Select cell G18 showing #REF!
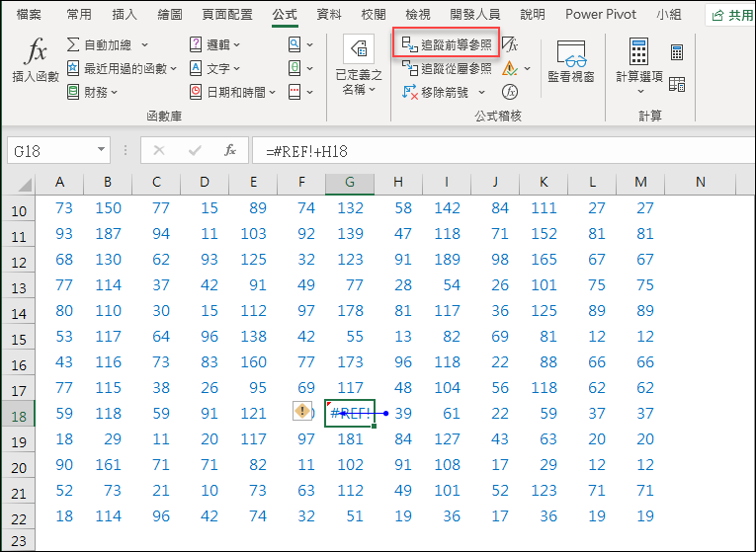 pyautogui.click(x=350, y=414)
